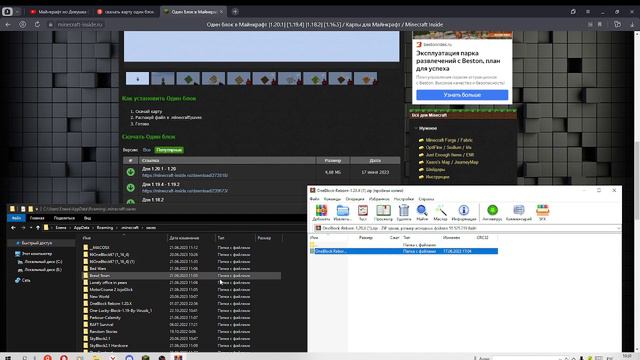The image size is (640, 360).
Task: Click the Мастер (Wizard) wand icon in WinRAR
Action: coord(440,213)
